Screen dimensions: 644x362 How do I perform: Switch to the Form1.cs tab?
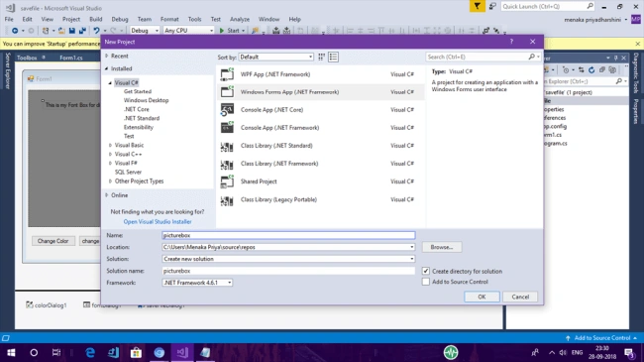71,58
